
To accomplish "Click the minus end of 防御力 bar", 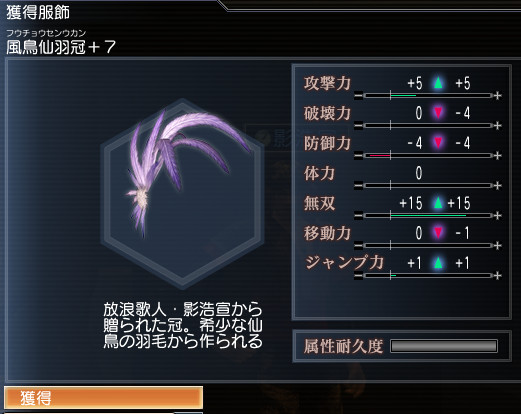I will (x=358, y=156).
